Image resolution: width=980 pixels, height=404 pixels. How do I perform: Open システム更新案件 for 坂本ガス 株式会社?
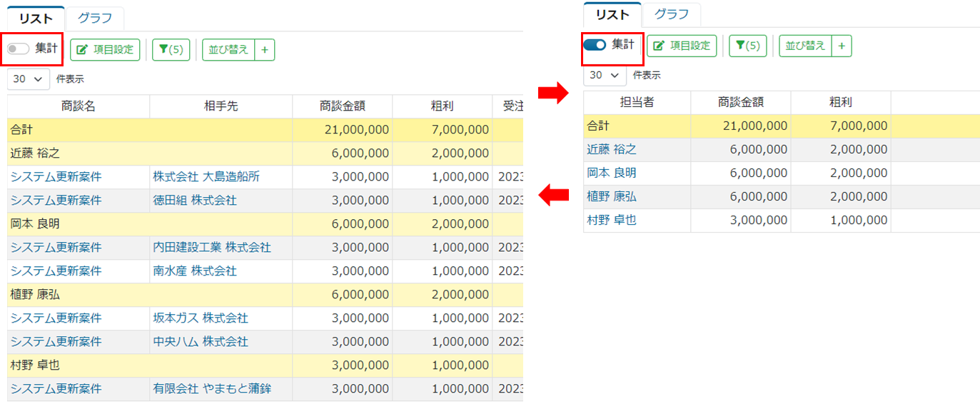[56, 318]
